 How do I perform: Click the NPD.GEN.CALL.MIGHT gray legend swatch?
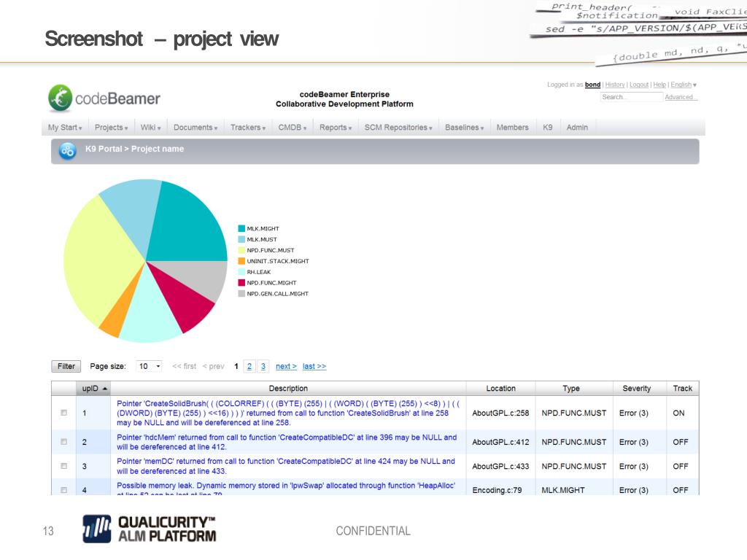click(241, 294)
